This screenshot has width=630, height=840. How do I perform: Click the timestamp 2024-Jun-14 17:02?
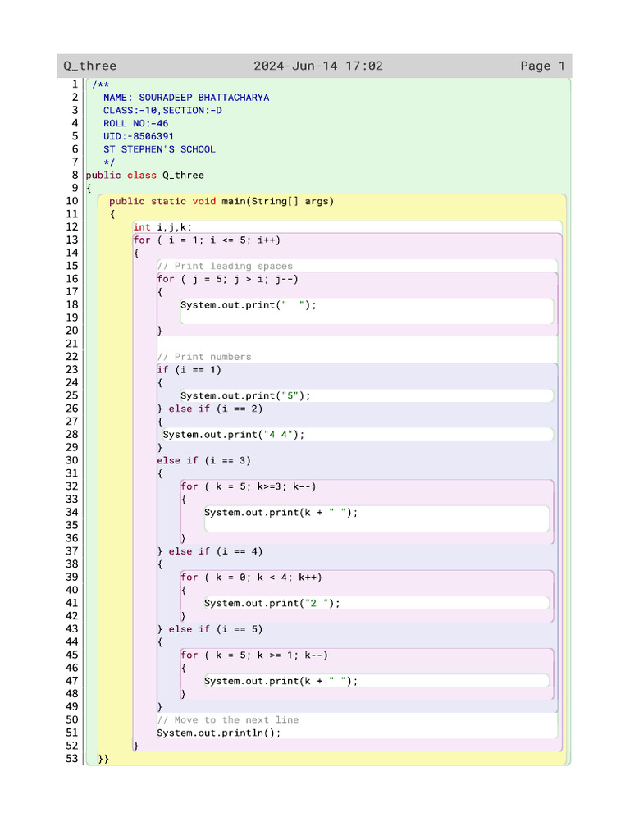pos(318,66)
